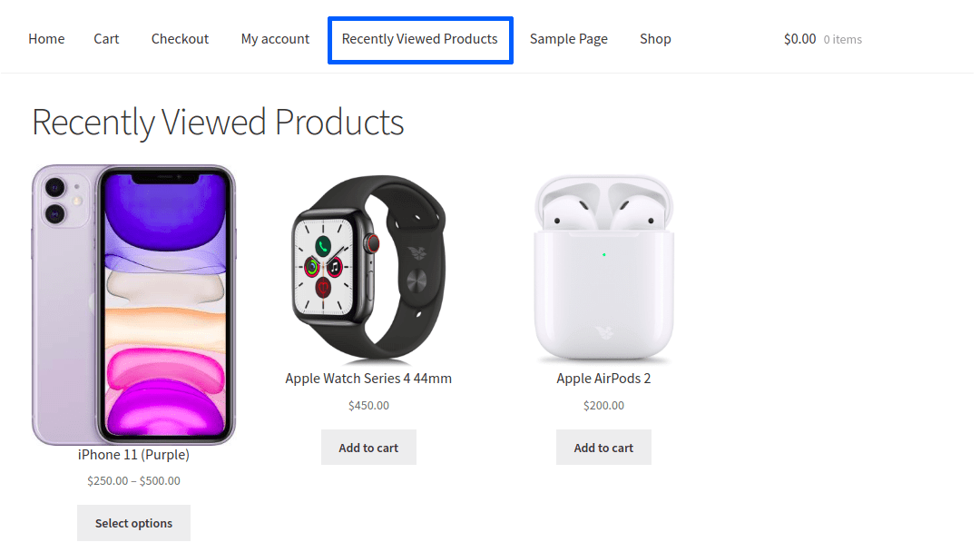Viewport: 980px width, 552px height.
Task: Open the Apple Watch product image
Action: click(x=368, y=270)
